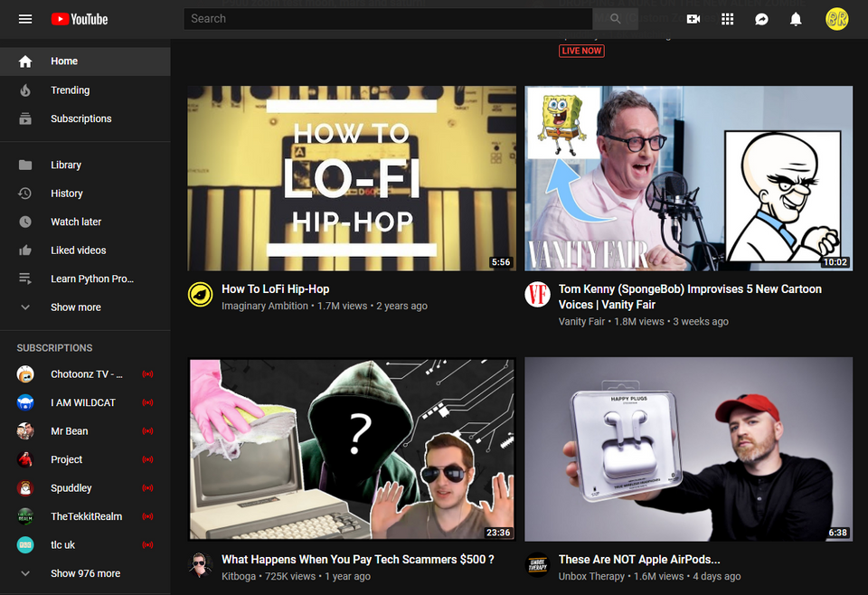Click the Spuddley channel avatar
Screen dimensions: 868x595
[x=25, y=488]
